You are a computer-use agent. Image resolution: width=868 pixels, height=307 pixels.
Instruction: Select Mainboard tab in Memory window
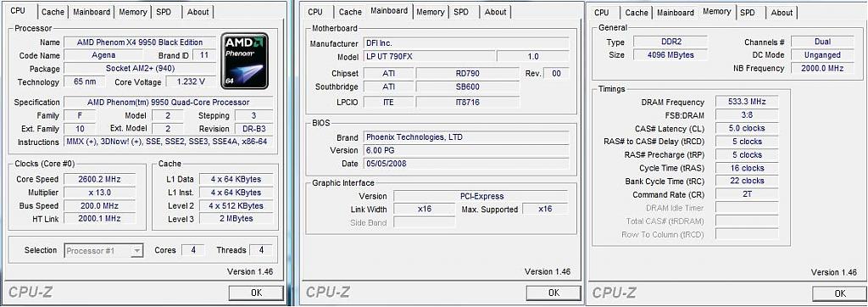pyautogui.click(x=676, y=12)
